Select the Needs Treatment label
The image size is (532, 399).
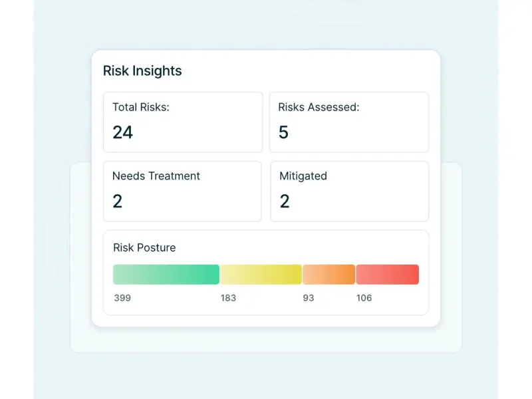(156, 176)
